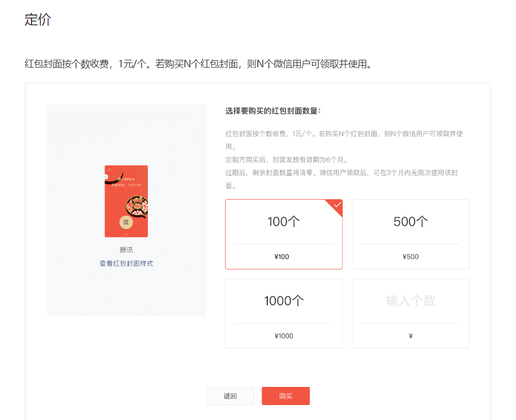The height and width of the screenshot is (420, 516).
Task: Click the red envelope cover thumbnail
Action: (x=126, y=201)
